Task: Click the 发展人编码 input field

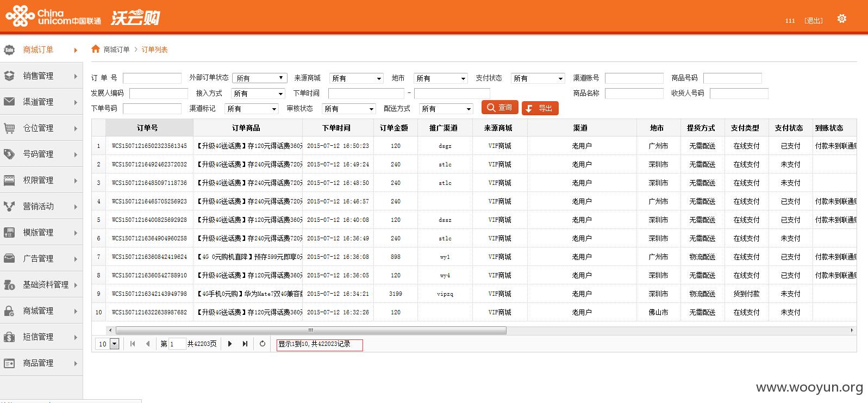Action: point(159,94)
